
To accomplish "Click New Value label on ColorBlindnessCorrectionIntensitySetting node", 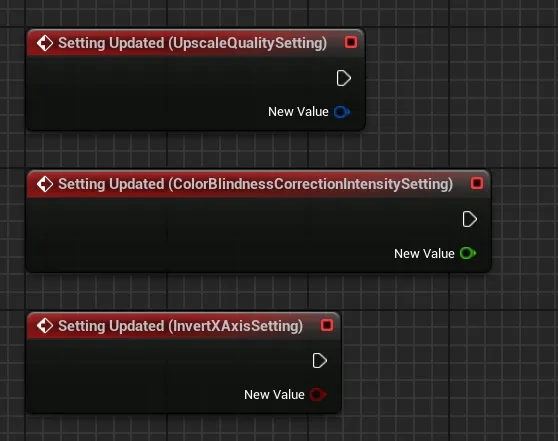I will tap(424, 253).
